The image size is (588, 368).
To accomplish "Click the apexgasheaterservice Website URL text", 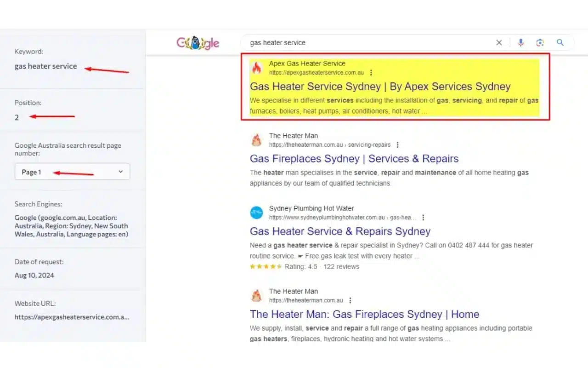I will pyautogui.click(x=72, y=317).
